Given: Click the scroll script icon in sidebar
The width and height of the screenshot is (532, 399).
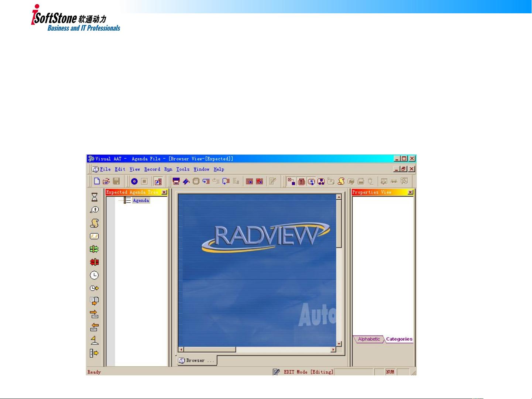Looking at the screenshot, I should click(95, 223).
